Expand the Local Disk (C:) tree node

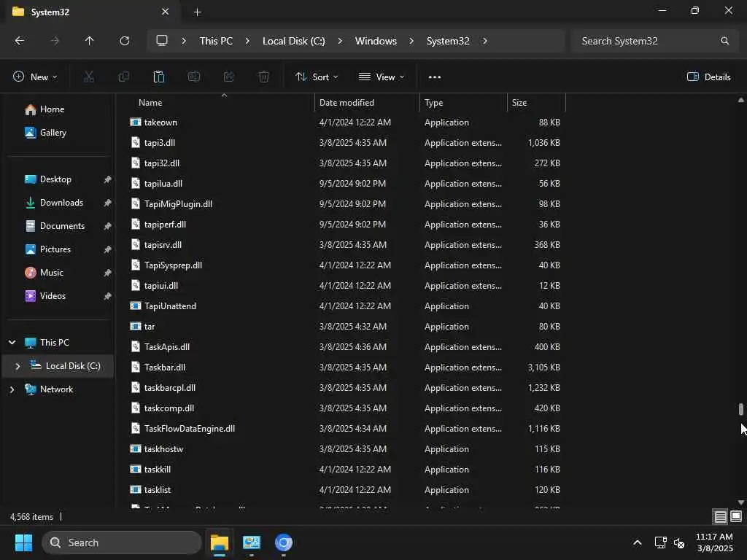coord(18,366)
